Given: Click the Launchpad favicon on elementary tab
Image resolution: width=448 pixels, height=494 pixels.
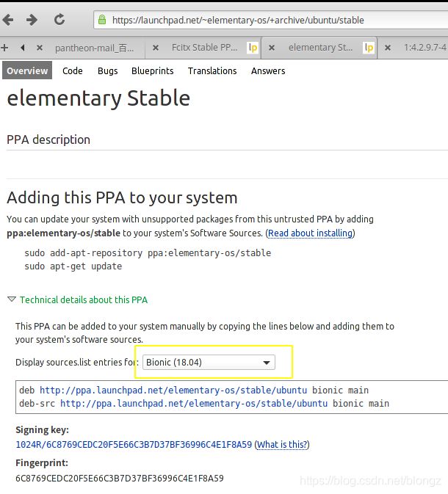Looking at the screenshot, I should pyautogui.click(x=369, y=48).
